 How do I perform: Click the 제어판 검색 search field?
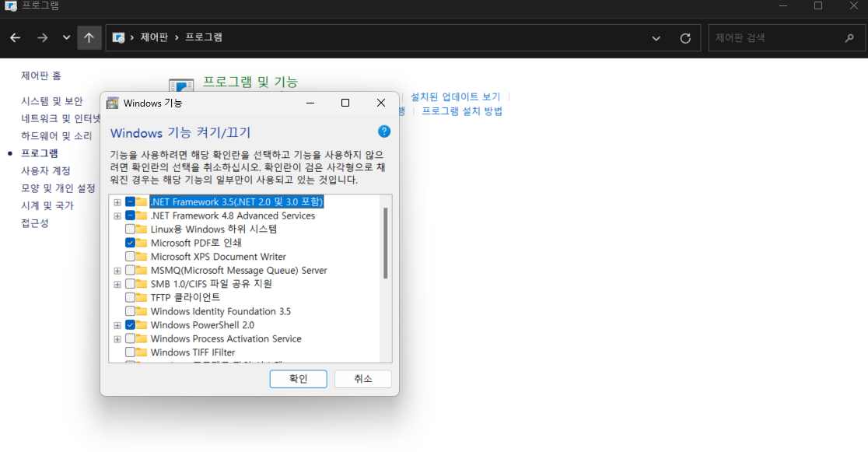click(786, 37)
